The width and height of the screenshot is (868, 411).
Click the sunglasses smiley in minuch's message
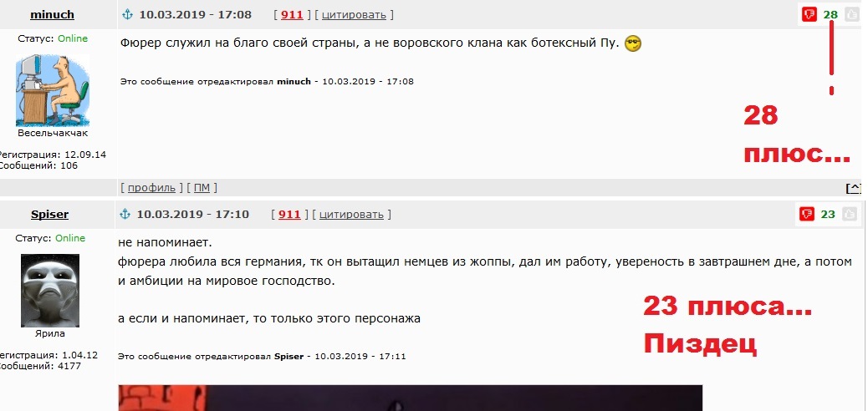click(x=633, y=43)
